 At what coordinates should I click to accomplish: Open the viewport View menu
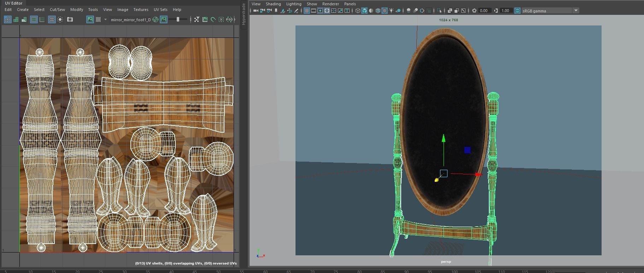coord(256,4)
